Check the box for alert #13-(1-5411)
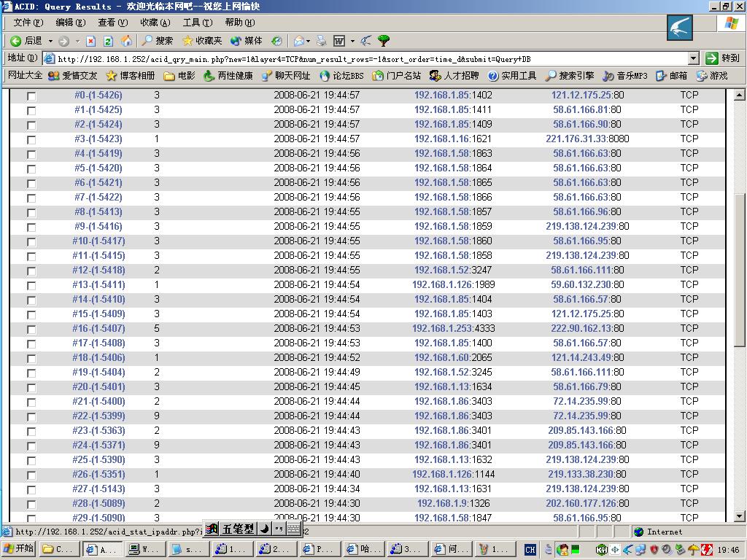Screen dimensions: 747x560 31,286
